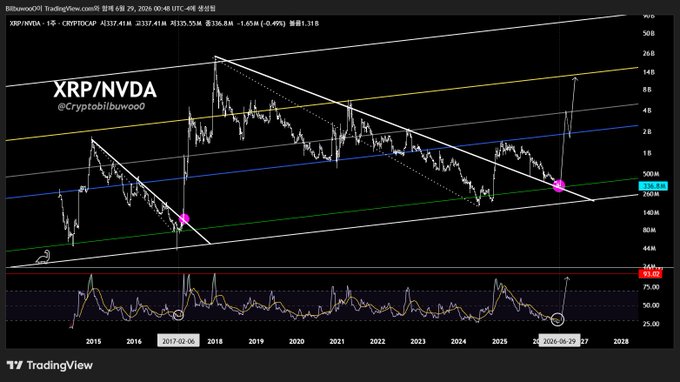
Task: Click the XRP/NVDA symbol in chart header
Action: (25, 23)
